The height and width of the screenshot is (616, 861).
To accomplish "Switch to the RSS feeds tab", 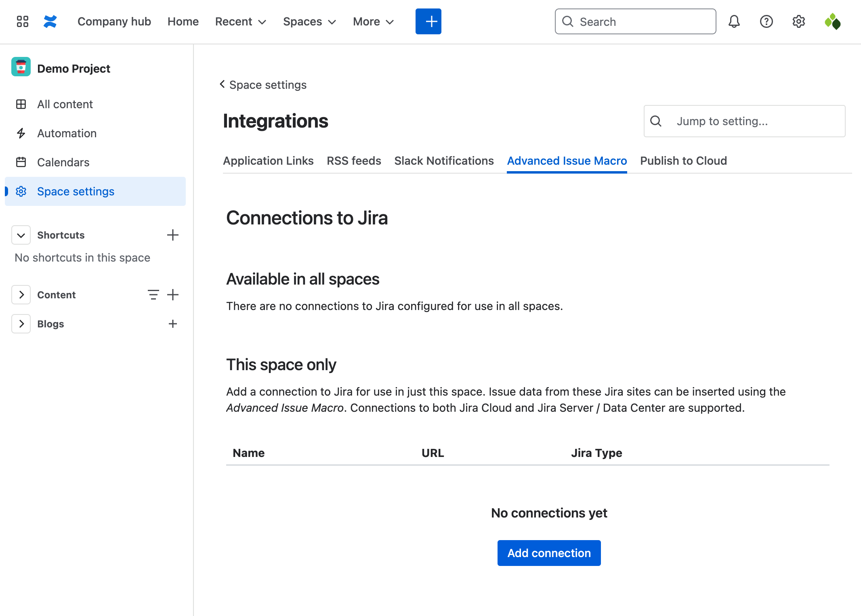I will (354, 161).
